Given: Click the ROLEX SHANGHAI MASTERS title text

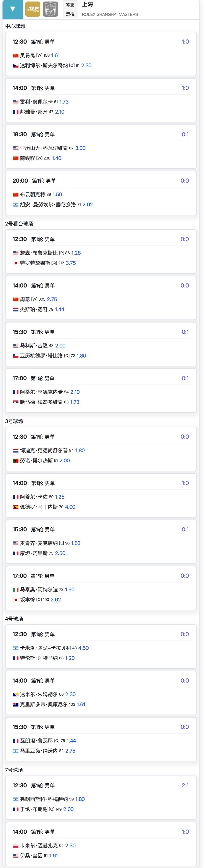Looking at the screenshot, I should click(110, 15).
